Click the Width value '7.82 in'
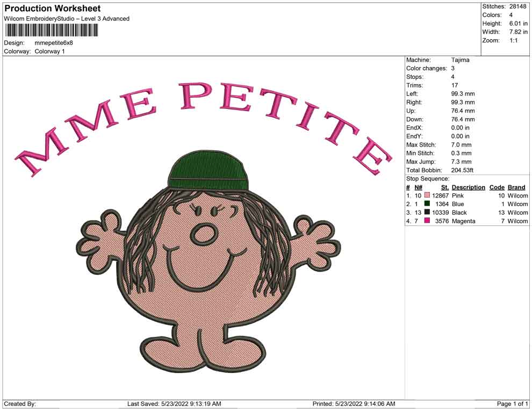 coord(519,32)
